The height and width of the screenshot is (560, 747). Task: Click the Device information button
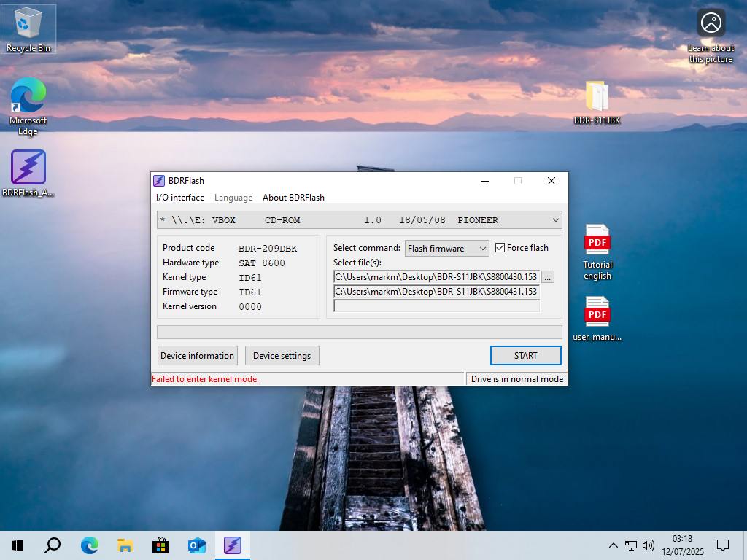point(197,356)
